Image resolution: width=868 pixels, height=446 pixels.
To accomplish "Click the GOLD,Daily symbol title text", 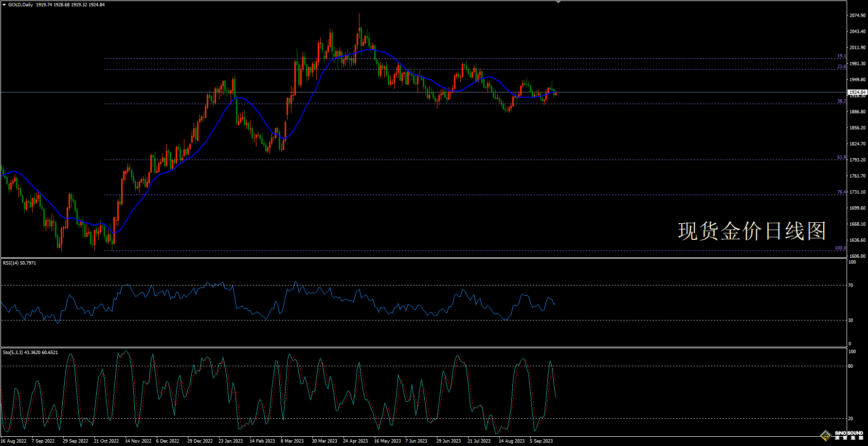I will (x=21, y=5).
